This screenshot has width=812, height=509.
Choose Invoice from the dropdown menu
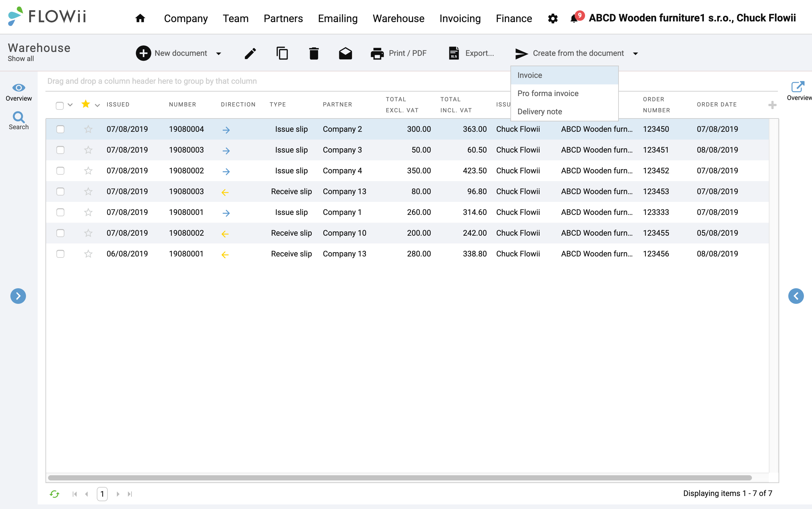[x=564, y=75]
